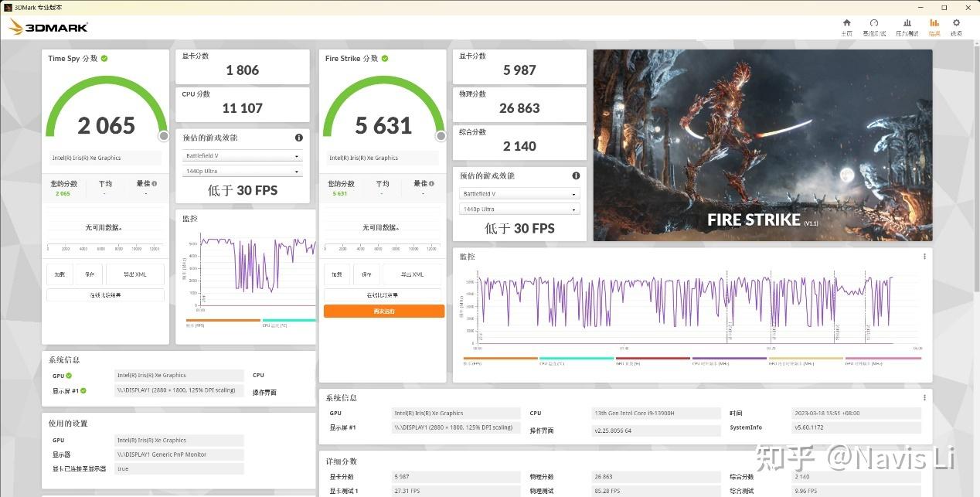Image resolution: width=980 pixels, height=497 pixels.
Task: Click 加载 button under Fire Strike
Action: [x=337, y=274]
